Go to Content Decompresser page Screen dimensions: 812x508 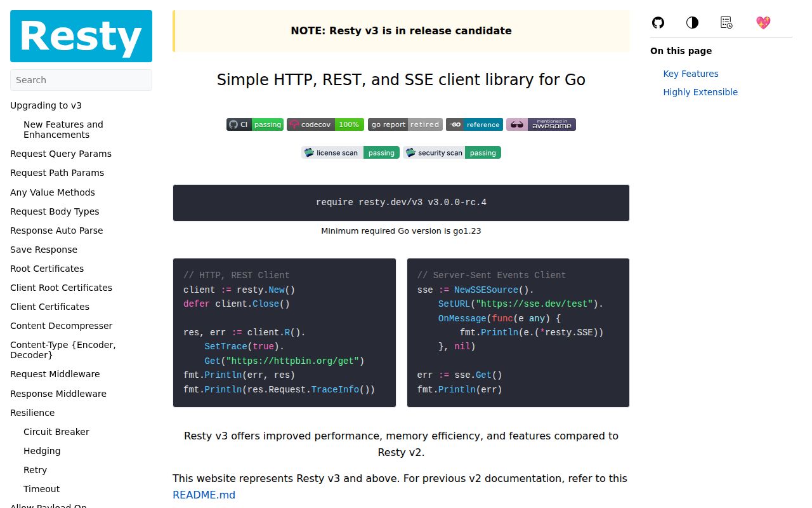coord(61,326)
